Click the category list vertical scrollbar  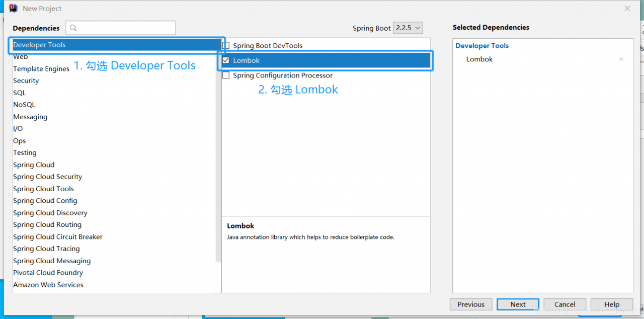coord(218,151)
